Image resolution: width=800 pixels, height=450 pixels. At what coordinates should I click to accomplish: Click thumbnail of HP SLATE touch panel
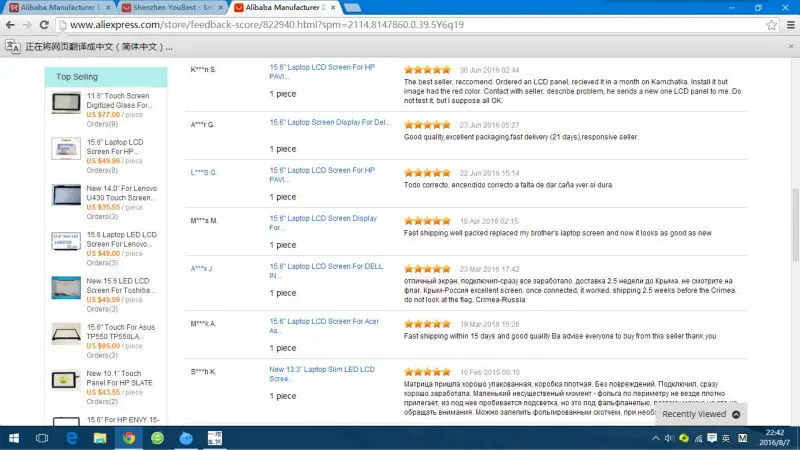pos(66,380)
